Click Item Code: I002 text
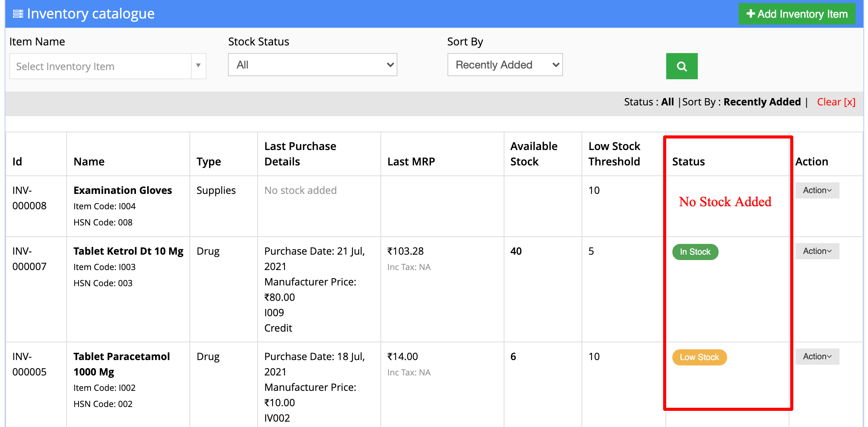This screenshot has height=427, width=868. (104, 388)
